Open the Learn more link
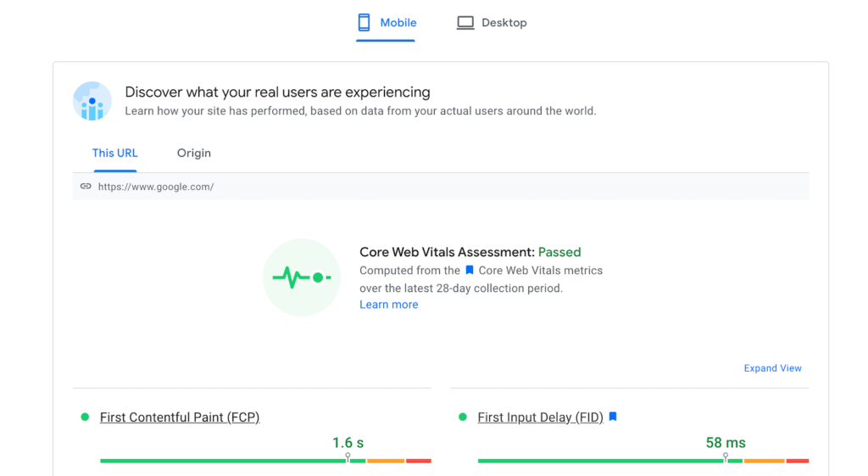 388,305
